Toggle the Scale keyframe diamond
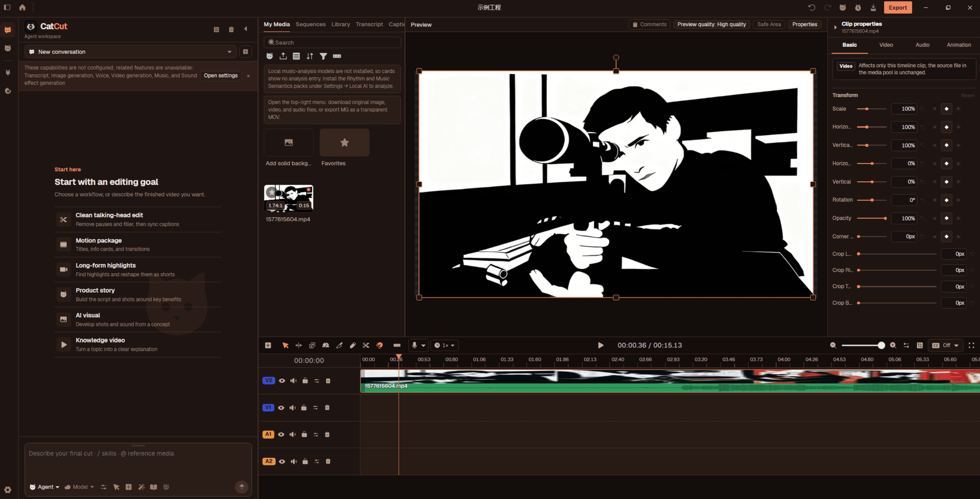This screenshot has width=980, height=499. tap(947, 109)
